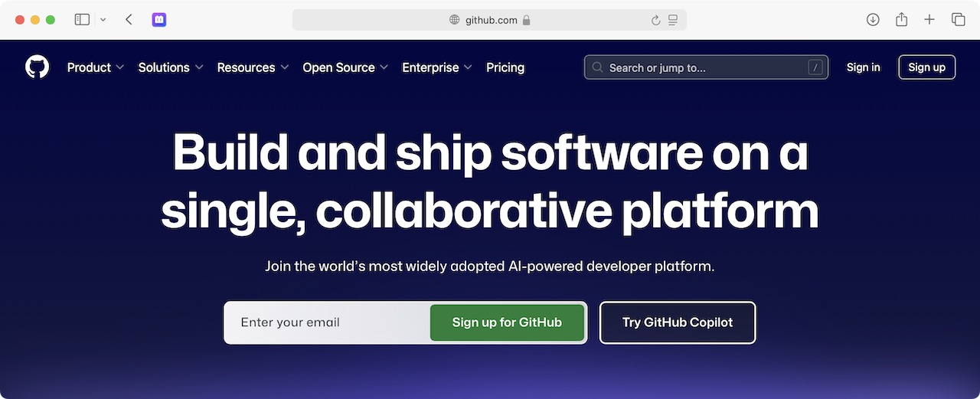This screenshot has height=399, width=980.
Task: Go back with the browser back arrow
Action: pos(129,20)
